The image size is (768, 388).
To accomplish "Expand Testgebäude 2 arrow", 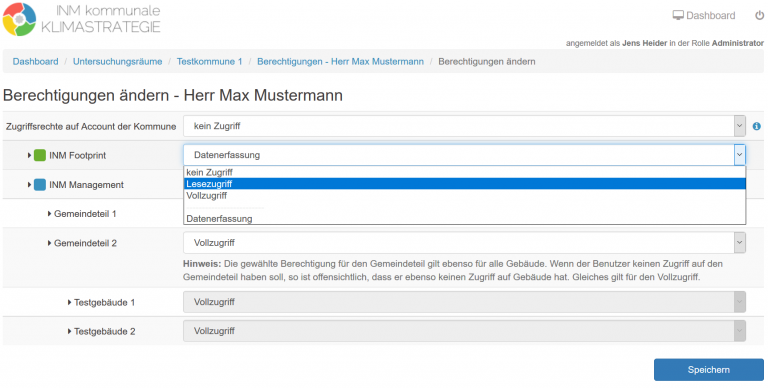I will (x=70, y=331).
